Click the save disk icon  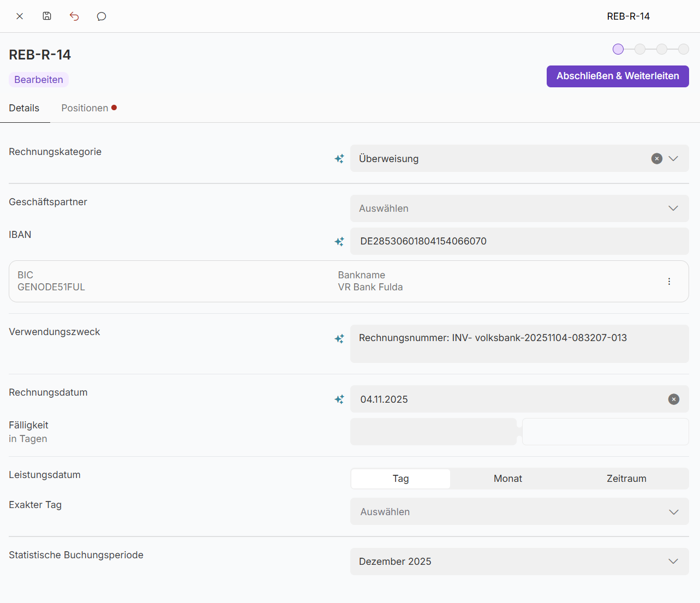pyautogui.click(x=47, y=16)
